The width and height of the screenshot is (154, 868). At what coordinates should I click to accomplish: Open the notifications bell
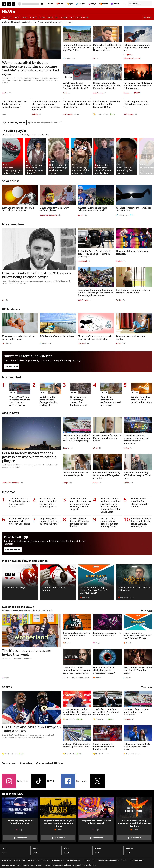(x=42, y=4)
